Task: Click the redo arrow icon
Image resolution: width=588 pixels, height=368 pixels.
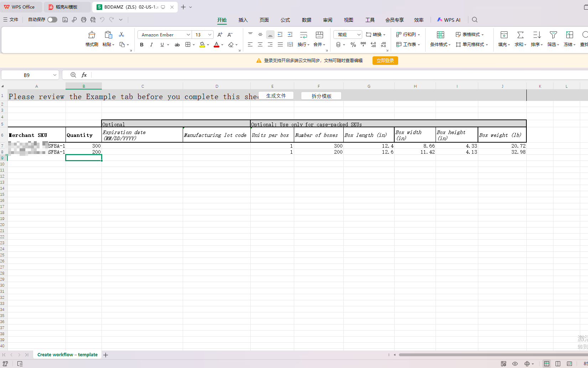Action: point(111,20)
